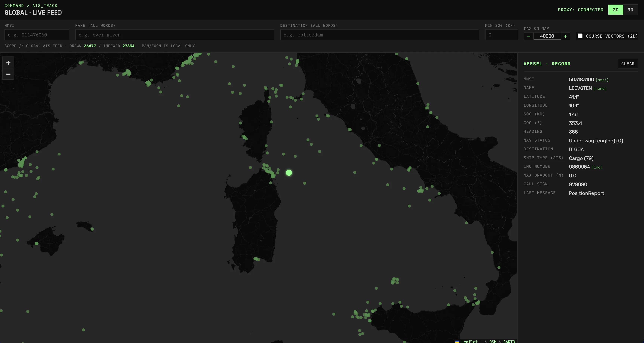Select nav status 'Under way (engine) (0)'
This screenshot has width=644, height=343.
(x=596, y=141)
